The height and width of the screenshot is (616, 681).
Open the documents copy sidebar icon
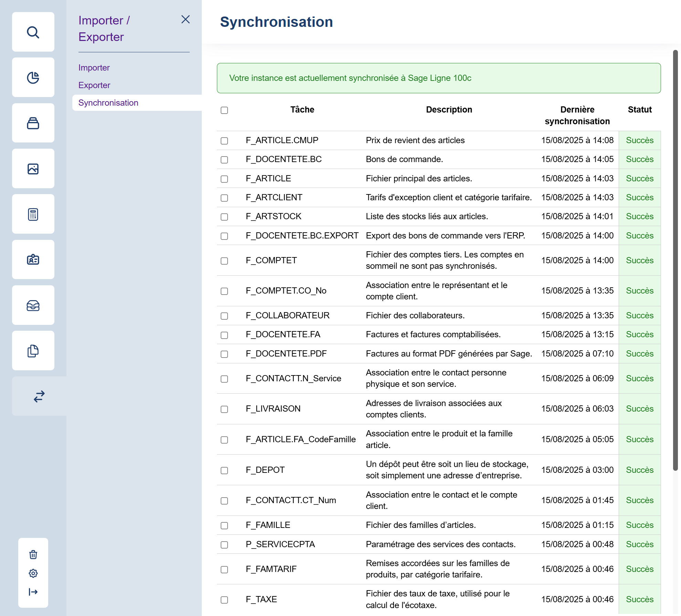coord(33,351)
